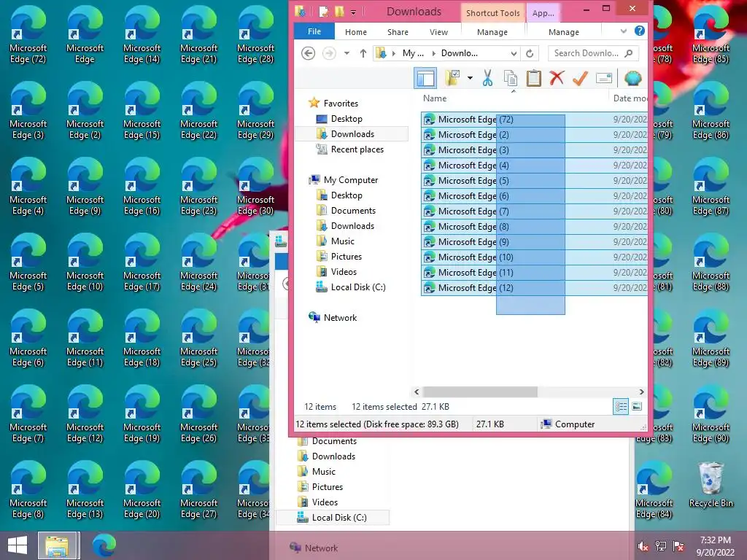Select file row Microsoft Edge (5)
This screenshot has height=560, width=747.
point(534,181)
